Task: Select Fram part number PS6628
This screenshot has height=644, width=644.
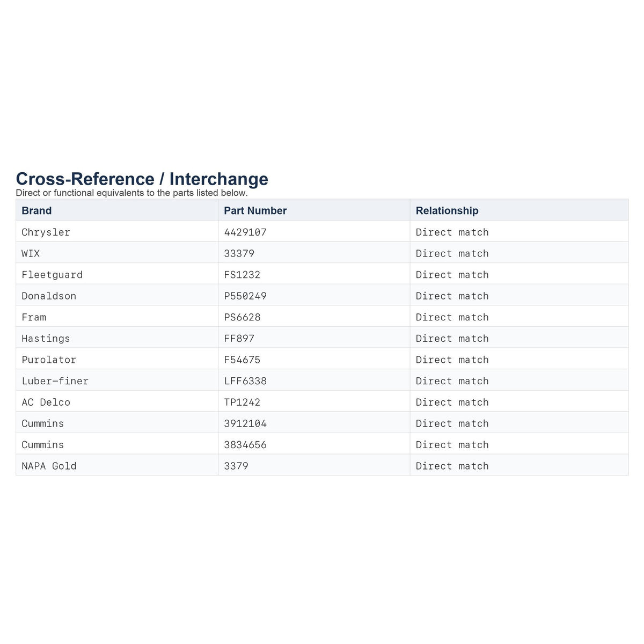Action: tap(242, 317)
